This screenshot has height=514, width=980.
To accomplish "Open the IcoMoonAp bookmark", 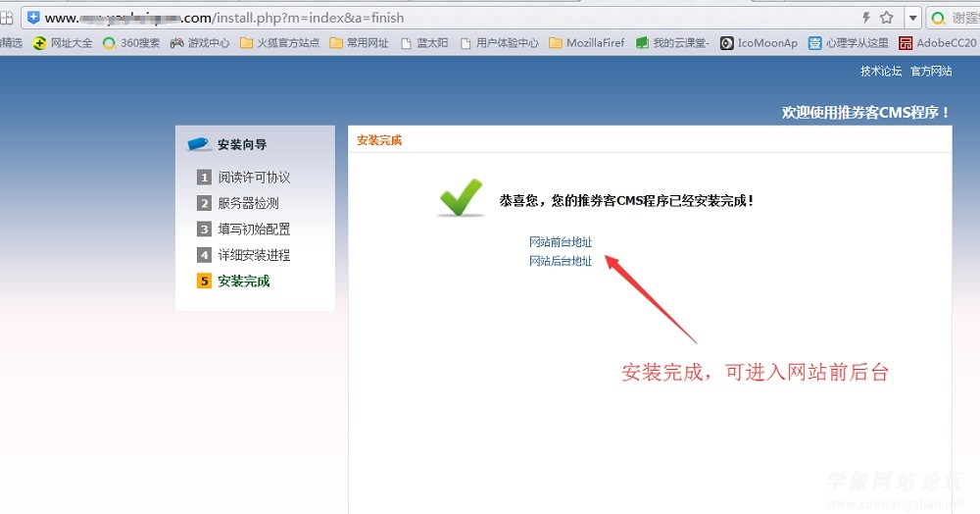I will tap(759, 43).
